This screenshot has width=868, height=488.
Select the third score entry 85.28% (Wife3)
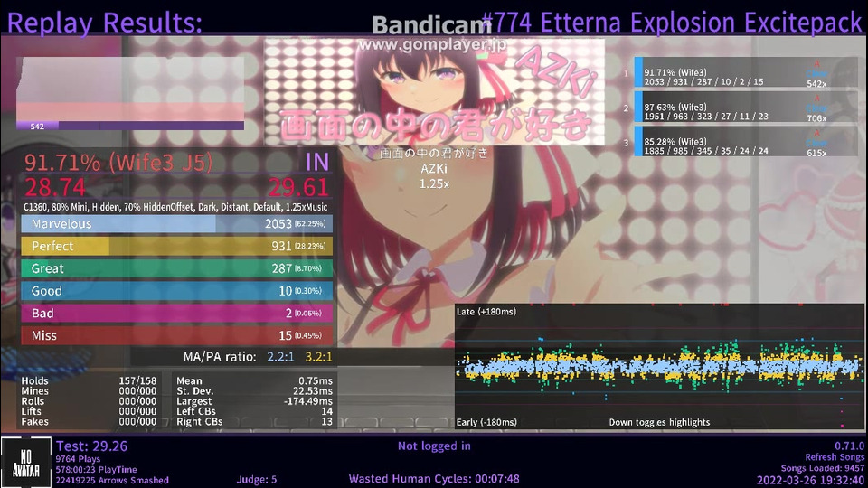pyautogui.click(x=746, y=141)
